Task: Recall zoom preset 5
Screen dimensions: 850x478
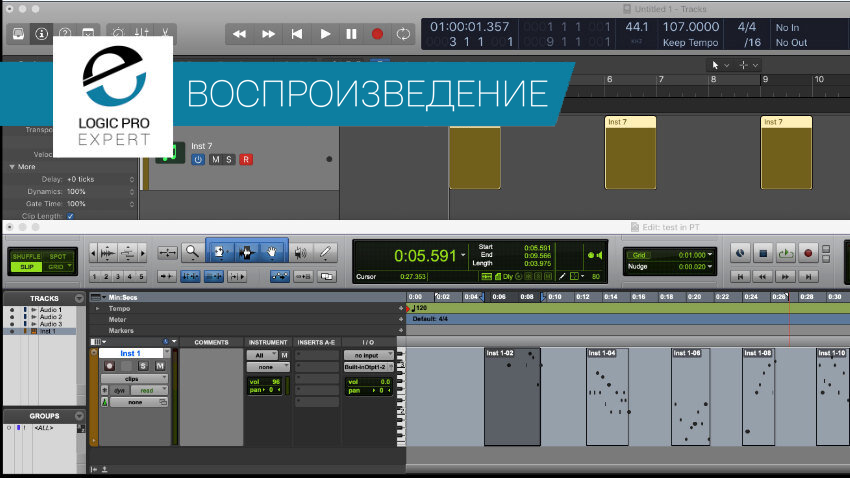Action: [141, 276]
